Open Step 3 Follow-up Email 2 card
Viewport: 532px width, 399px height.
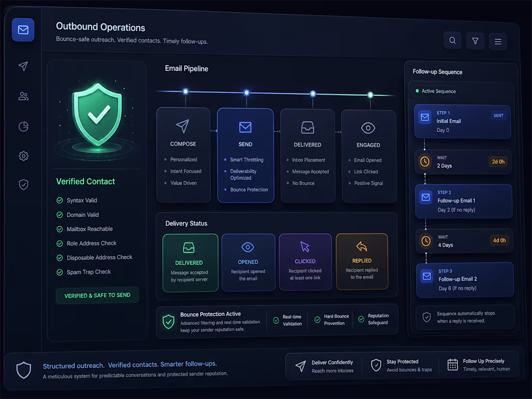[x=465, y=280]
